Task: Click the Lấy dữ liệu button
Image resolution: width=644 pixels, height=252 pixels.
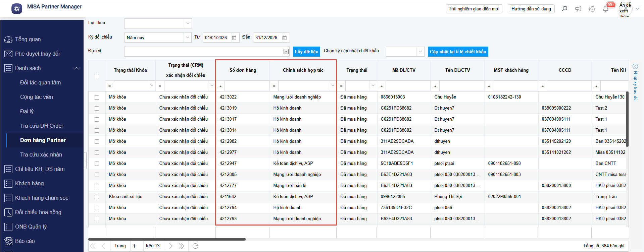Action: click(306, 52)
